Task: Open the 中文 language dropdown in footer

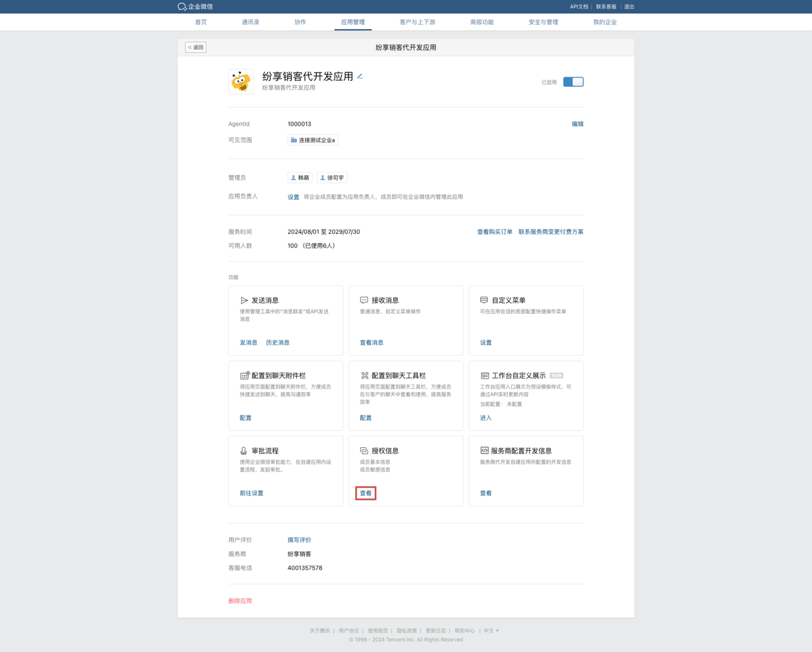Action: (x=491, y=630)
